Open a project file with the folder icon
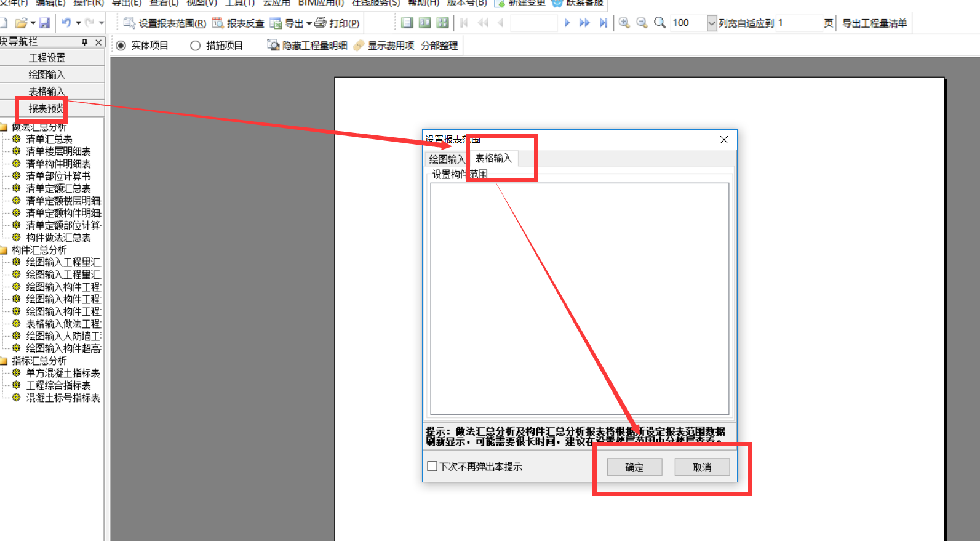The image size is (980, 541). click(21, 23)
